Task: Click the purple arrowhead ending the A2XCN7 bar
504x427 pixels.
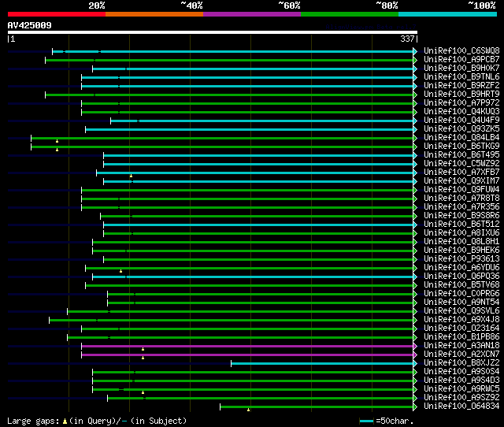Action: coord(415,355)
